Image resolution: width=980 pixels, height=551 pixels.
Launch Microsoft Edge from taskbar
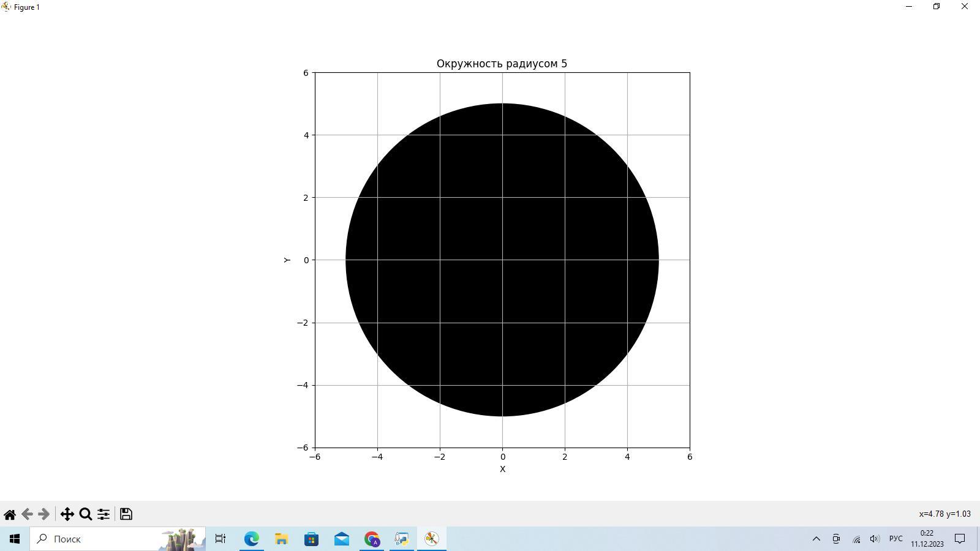(251, 539)
